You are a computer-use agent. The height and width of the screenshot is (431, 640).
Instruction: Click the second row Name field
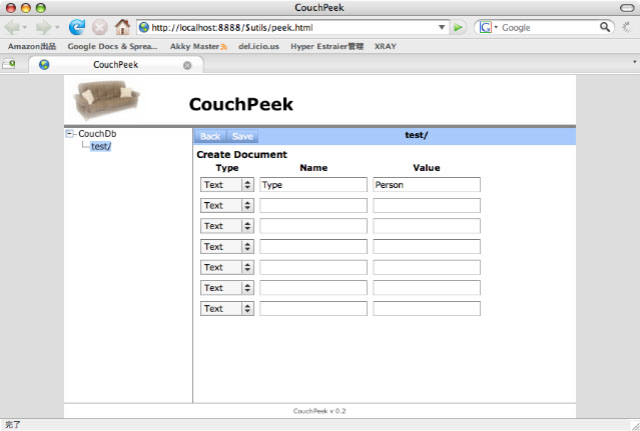click(313, 205)
